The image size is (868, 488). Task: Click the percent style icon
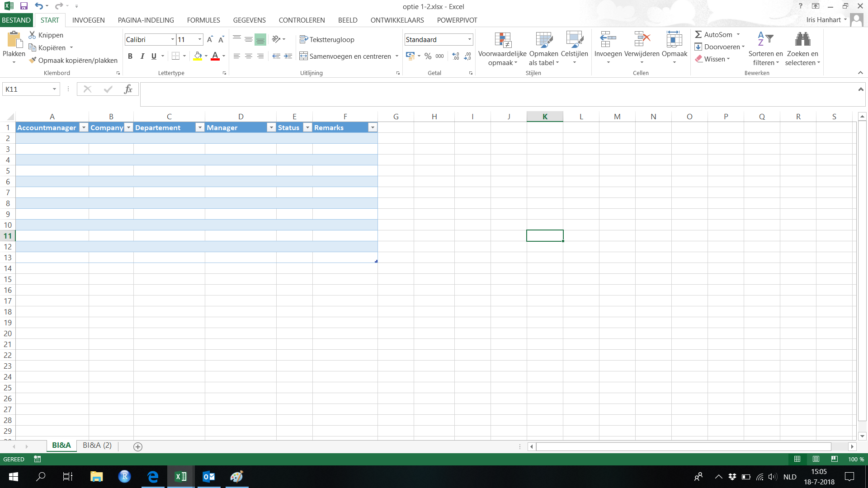[428, 56]
